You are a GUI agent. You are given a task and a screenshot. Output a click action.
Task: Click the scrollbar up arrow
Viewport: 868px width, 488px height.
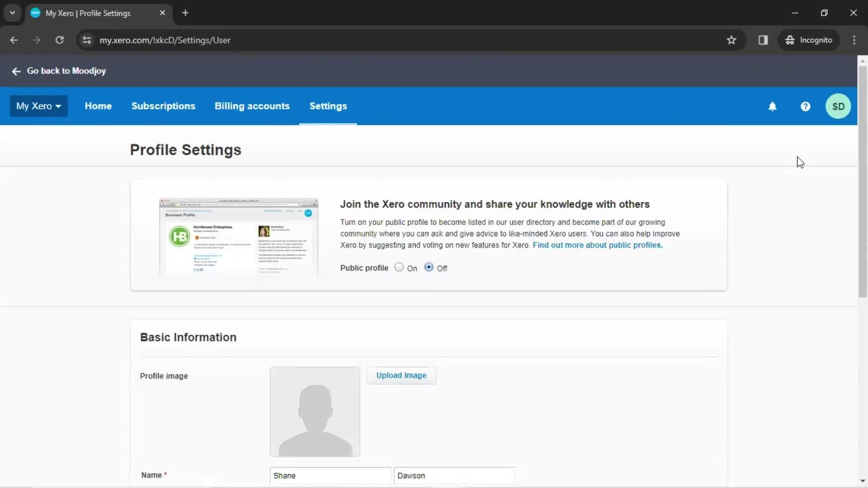(863, 61)
